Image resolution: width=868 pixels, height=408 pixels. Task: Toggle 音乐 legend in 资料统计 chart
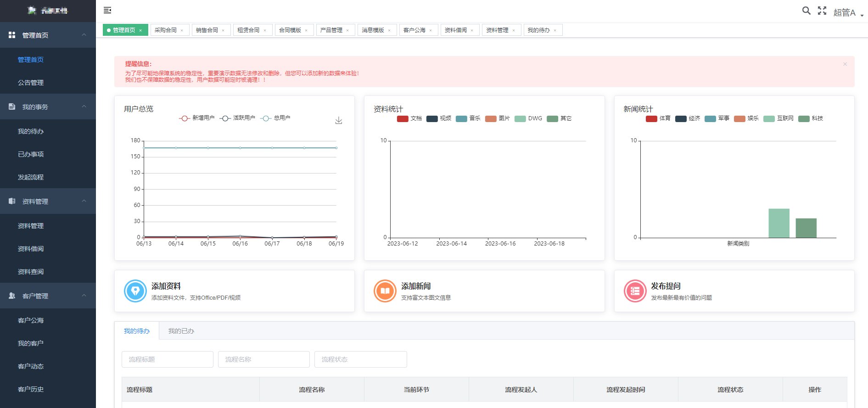click(x=468, y=118)
